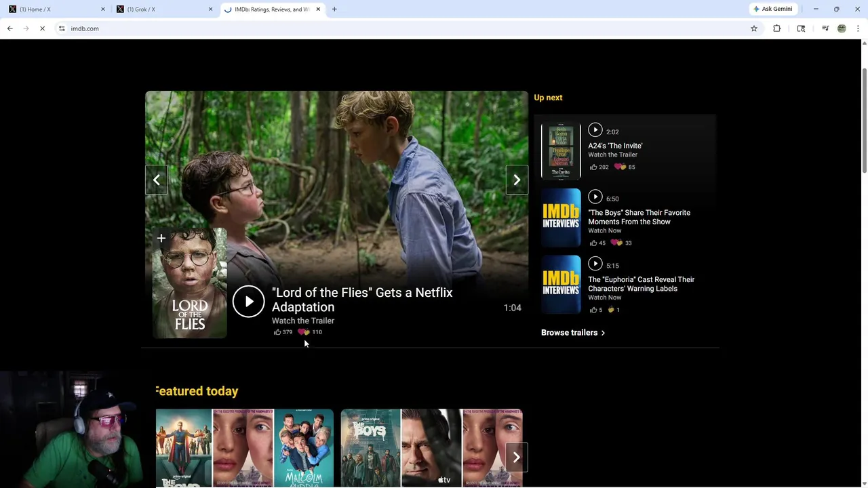Close the Home / X tab
Image resolution: width=868 pixels, height=488 pixels.
click(103, 9)
